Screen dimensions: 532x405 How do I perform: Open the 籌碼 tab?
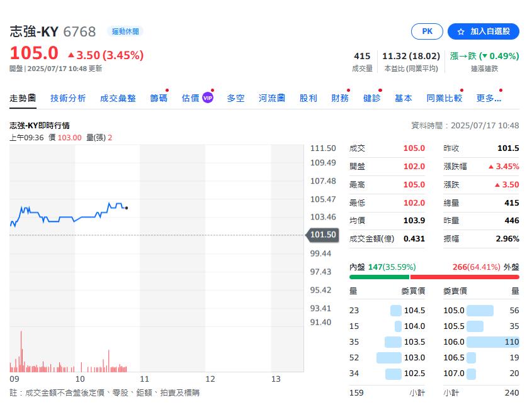pos(159,98)
